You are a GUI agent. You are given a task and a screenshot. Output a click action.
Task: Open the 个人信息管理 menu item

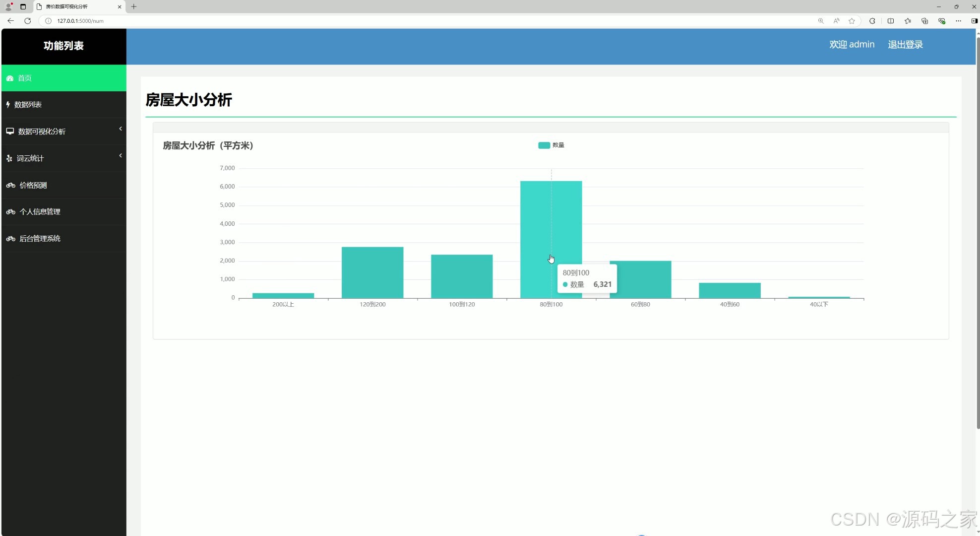click(x=40, y=212)
